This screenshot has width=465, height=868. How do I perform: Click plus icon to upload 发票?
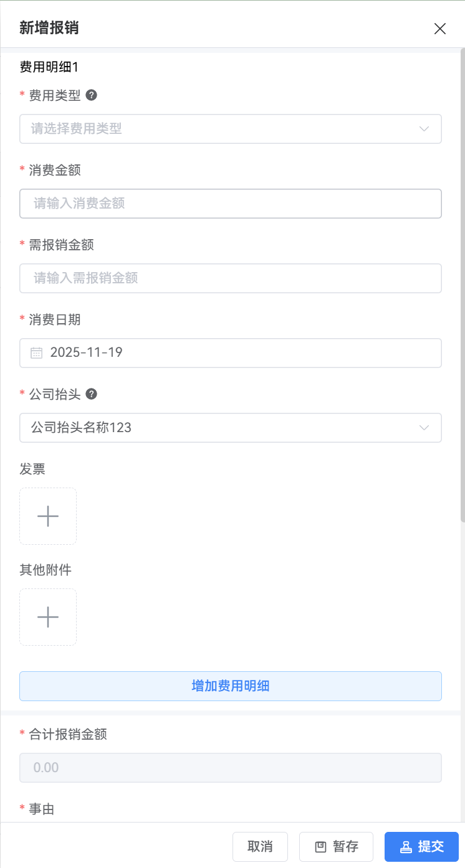tap(48, 516)
